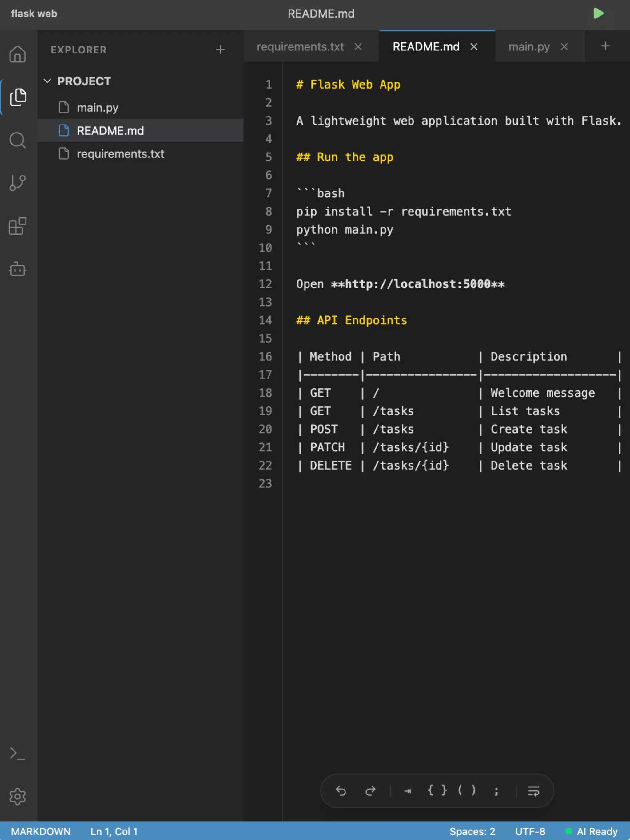
Task: Insert a semicolon from the toolbar
Action: point(496,791)
